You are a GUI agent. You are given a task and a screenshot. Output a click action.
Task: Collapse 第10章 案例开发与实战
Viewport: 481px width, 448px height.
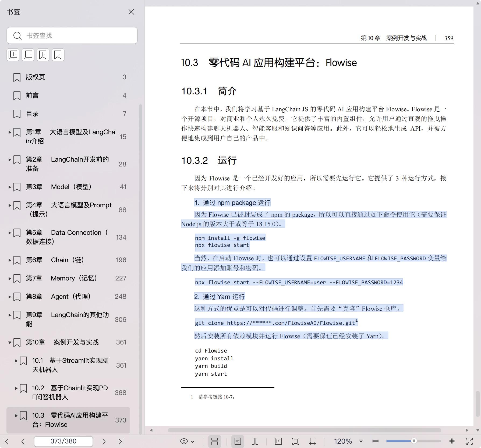[10, 343]
